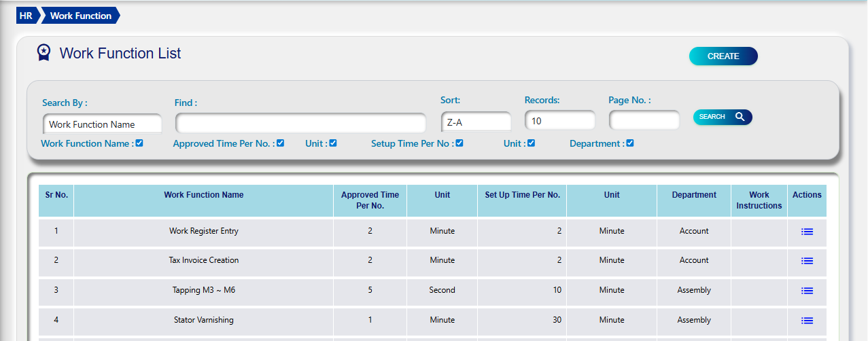
Task: Toggle the Work Function Name checkbox
Action: 139,143
